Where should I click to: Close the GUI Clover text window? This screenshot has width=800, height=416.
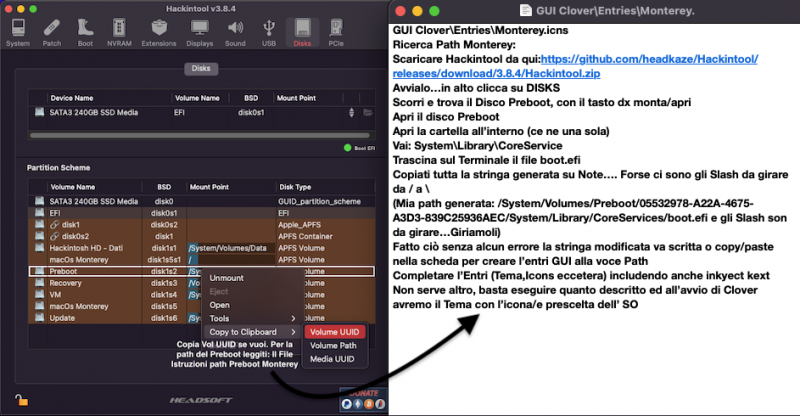(x=401, y=11)
